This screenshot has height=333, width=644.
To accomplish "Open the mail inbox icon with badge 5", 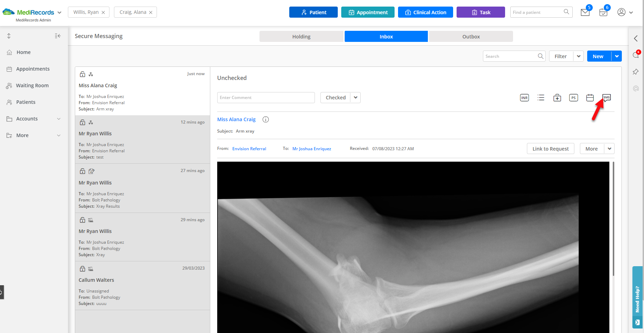I will tap(585, 12).
